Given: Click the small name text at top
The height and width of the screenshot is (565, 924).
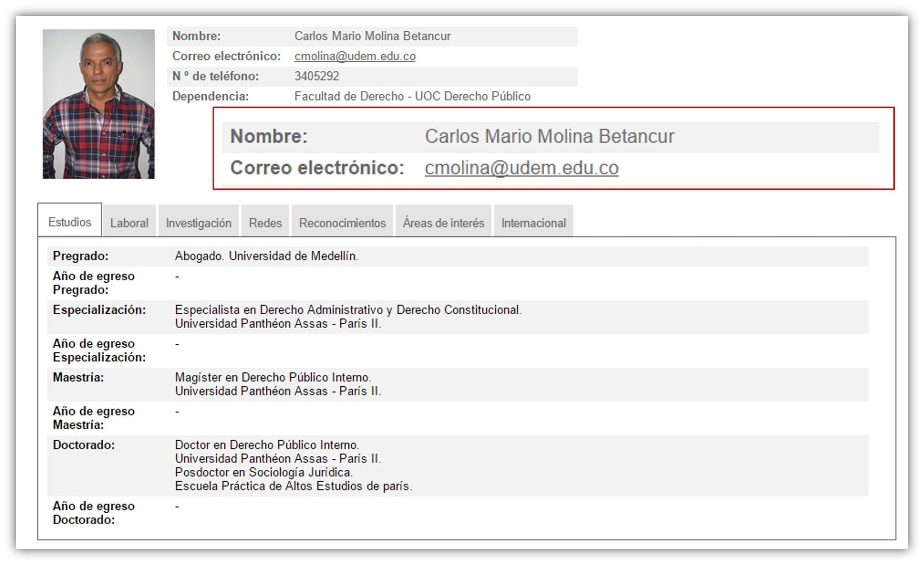Looking at the screenshot, I should click(372, 36).
